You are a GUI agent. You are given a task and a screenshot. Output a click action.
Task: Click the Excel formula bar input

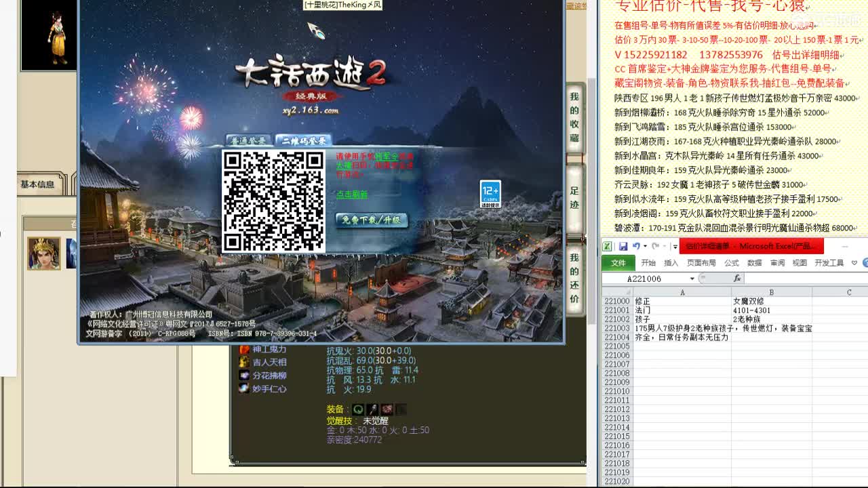point(806,279)
